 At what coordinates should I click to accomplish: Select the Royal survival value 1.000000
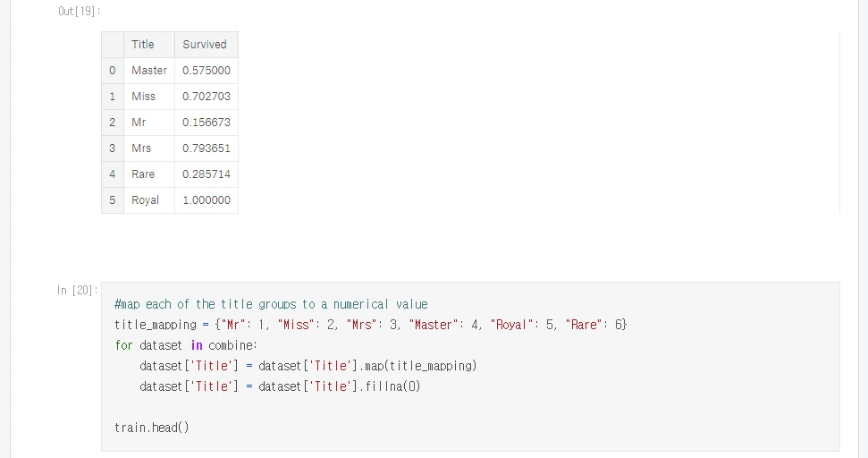pos(206,199)
